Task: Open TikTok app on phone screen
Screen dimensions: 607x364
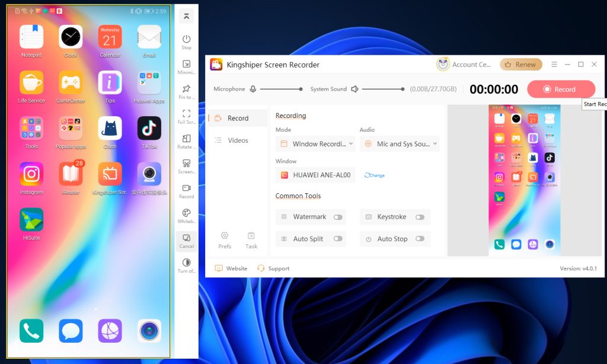Action: tap(149, 129)
